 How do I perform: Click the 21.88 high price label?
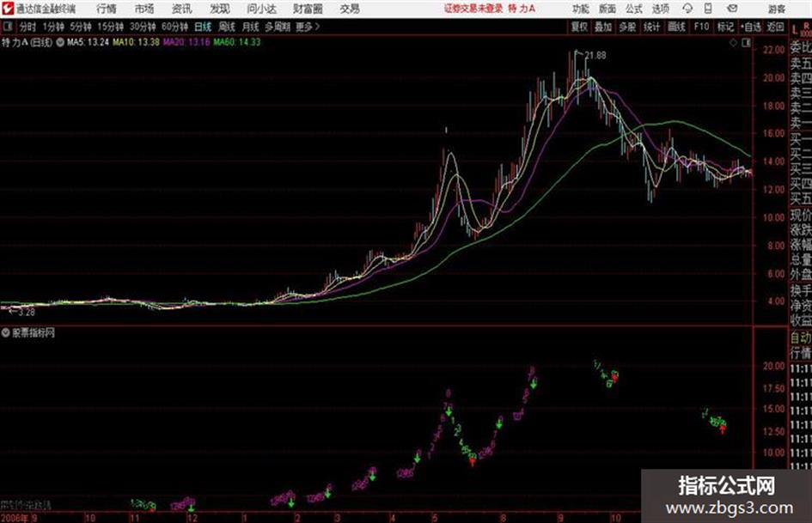click(595, 56)
